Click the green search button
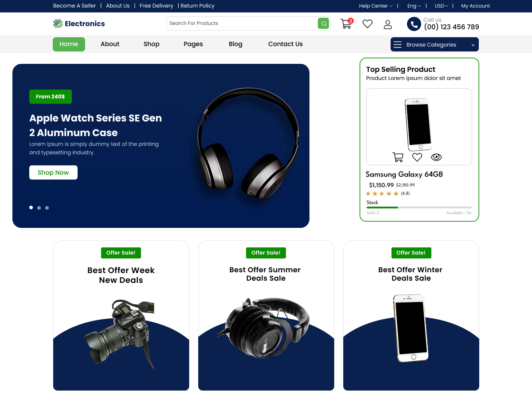Screen dimensions: 532x399 [323, 23]
